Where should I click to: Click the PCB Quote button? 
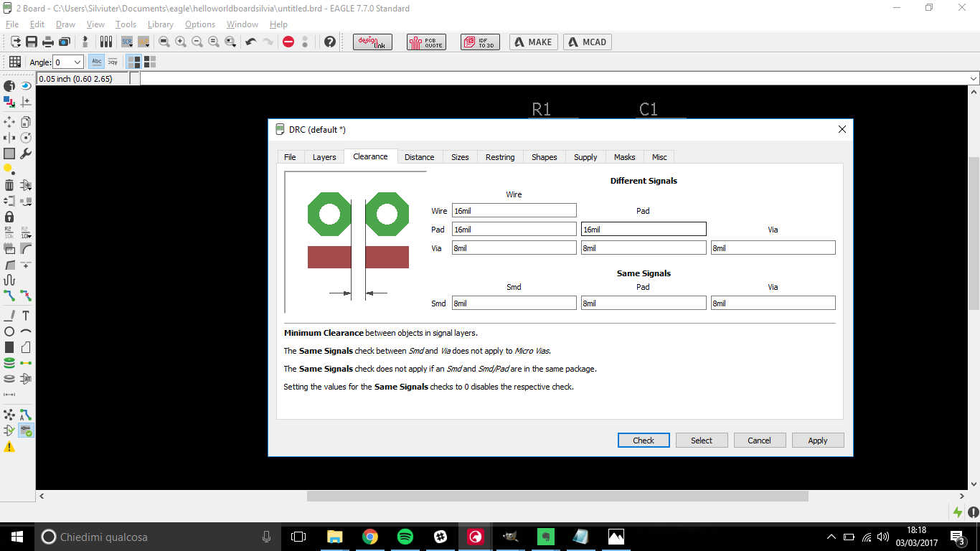(x=426, y=42)
